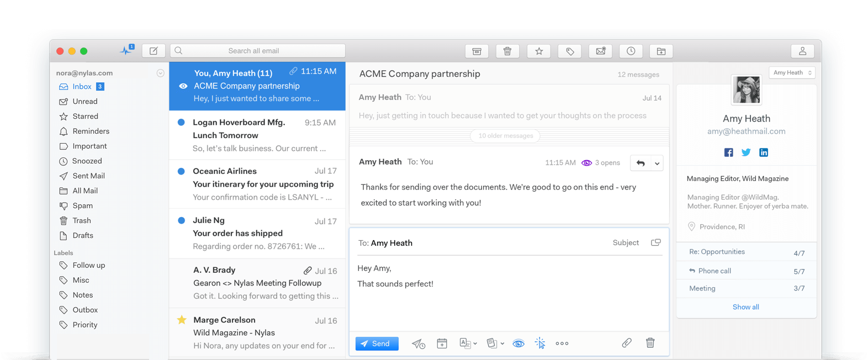Reply to Amy Heath's message
The width and height of the screenshot is (868, 360).
(x=641, y=163)
